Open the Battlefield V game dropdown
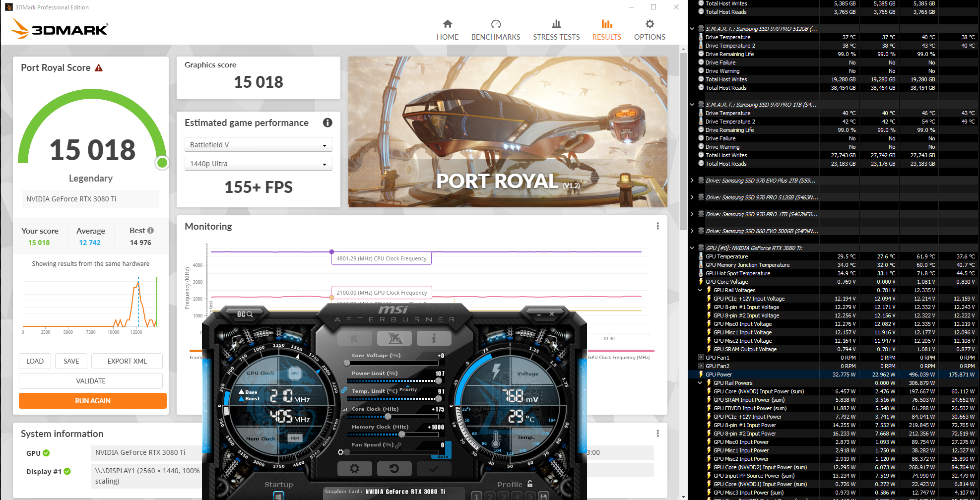 tap(258, 145)
